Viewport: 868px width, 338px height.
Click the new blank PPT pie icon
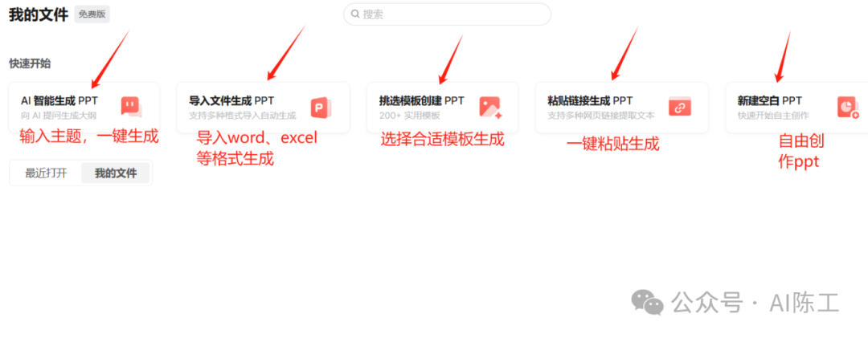848,108
